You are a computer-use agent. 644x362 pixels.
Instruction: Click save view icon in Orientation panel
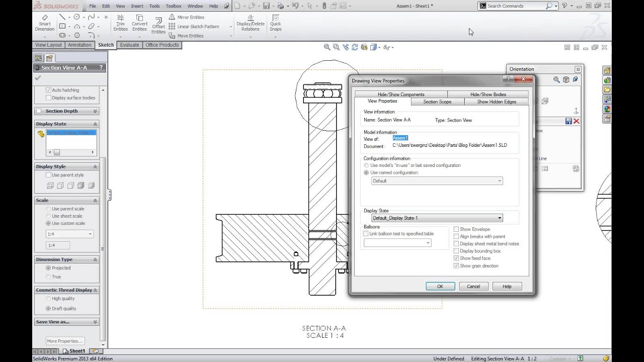(x=569, y=121)
